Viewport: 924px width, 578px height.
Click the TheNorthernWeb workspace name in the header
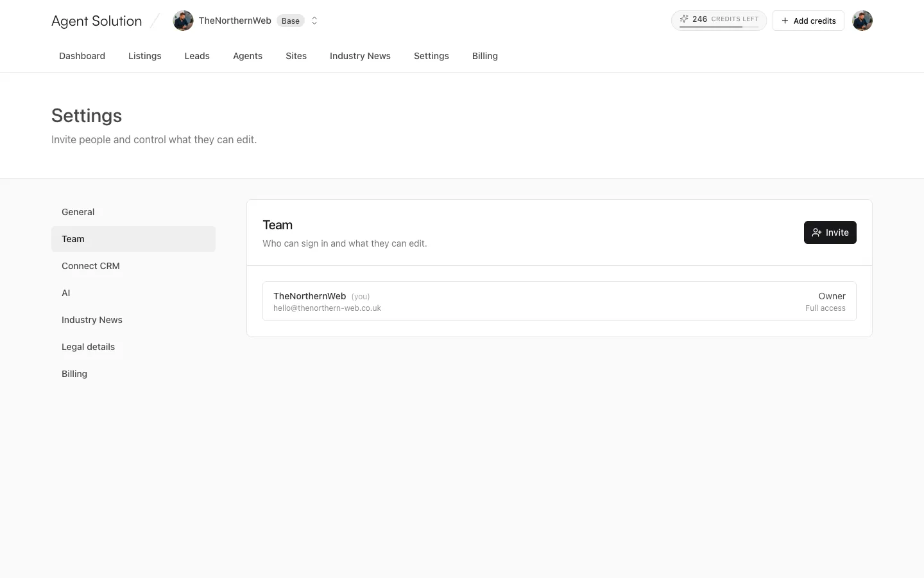point(235,21)
